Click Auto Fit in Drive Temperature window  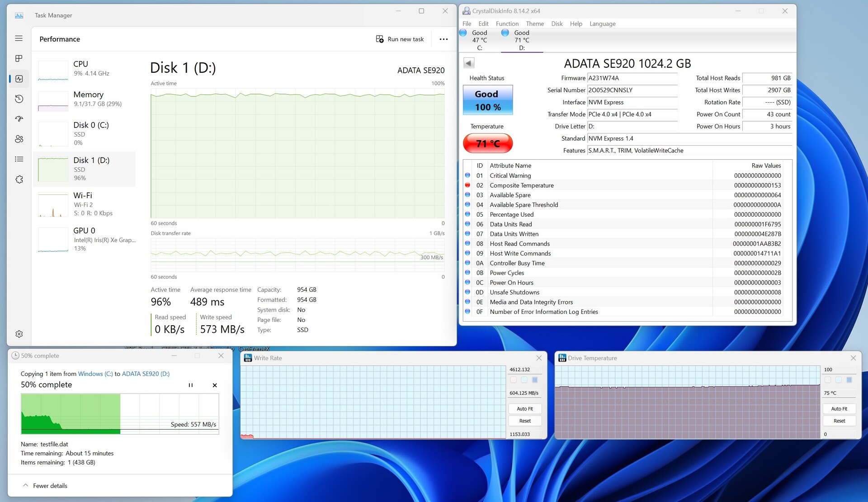tap(839, 409)
